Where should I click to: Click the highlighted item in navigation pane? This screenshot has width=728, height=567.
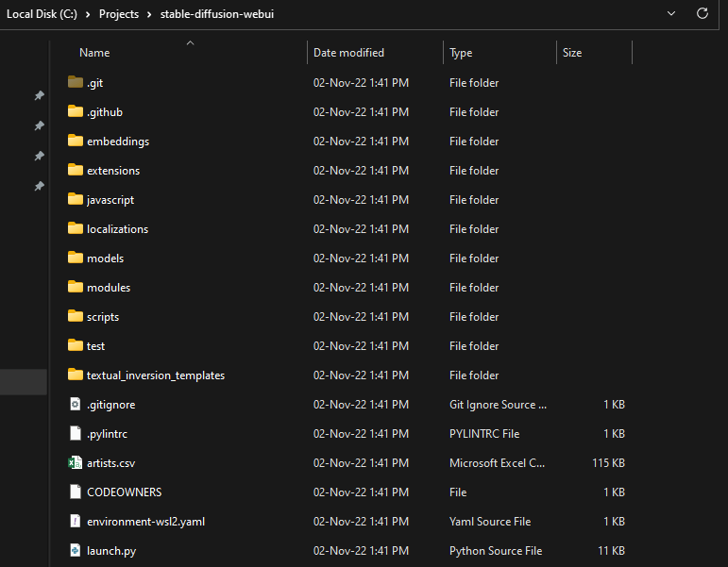click(x=24, y=382)
